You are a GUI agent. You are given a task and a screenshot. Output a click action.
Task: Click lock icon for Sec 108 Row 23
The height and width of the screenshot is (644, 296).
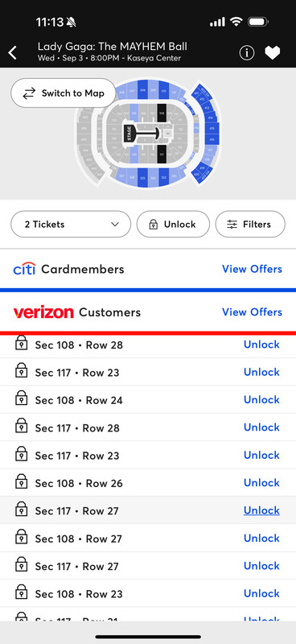(x=22, y=592)
